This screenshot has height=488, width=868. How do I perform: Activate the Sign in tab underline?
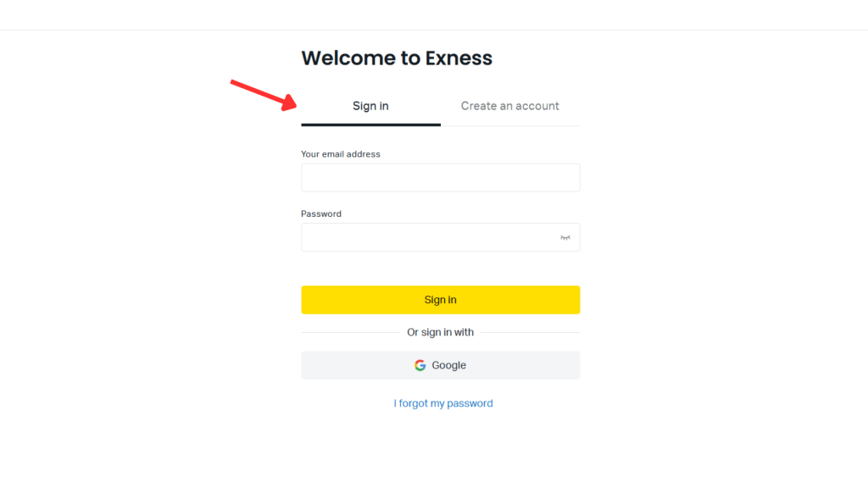370,106
